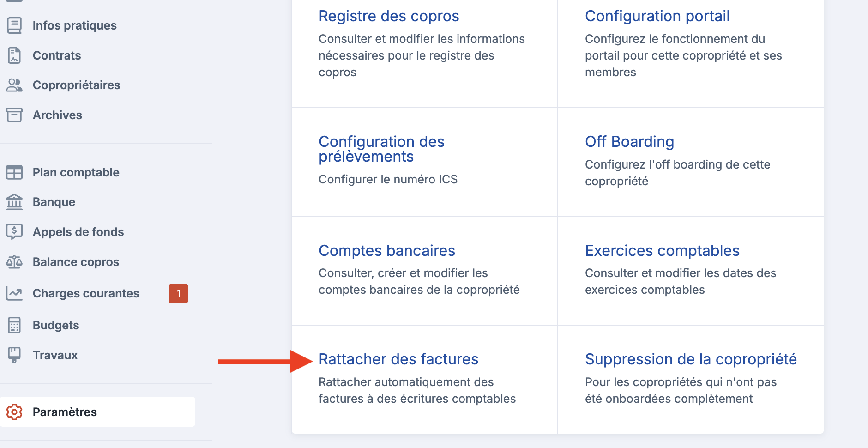Click the Plan comptable table icon
The height and width of the screenshot is (448, 868).
(x=14, y=172)
